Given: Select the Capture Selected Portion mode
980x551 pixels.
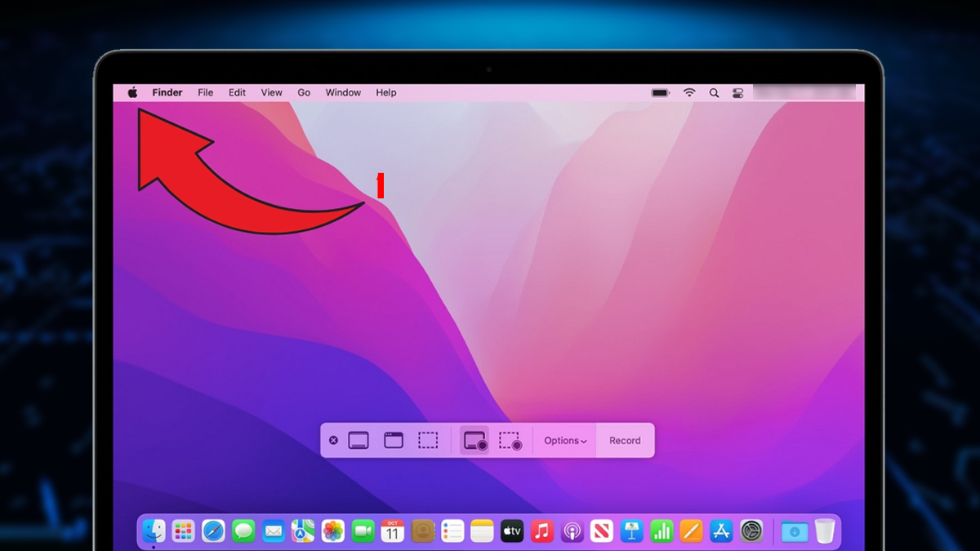Looking at the screenshot, I should point(429,440).
